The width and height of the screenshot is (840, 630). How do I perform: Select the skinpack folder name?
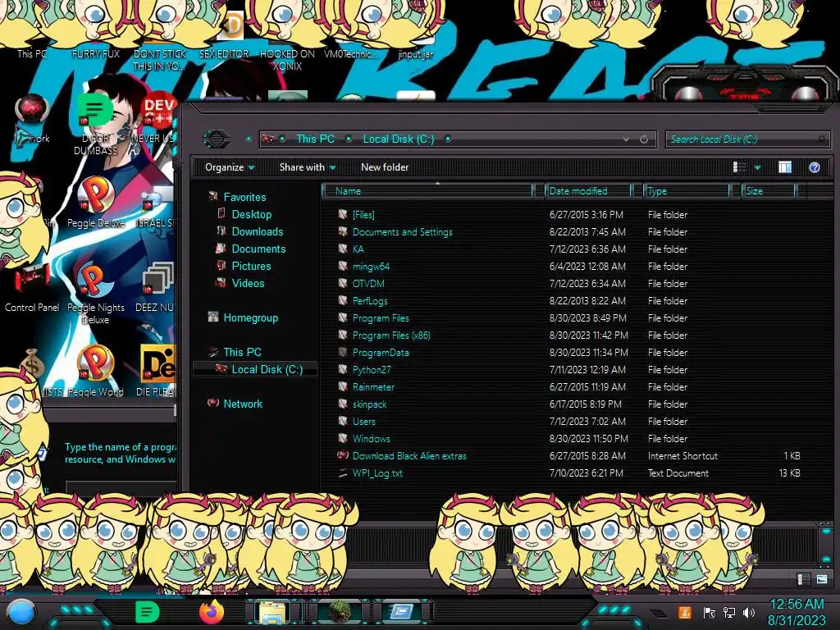click(370, 404)
